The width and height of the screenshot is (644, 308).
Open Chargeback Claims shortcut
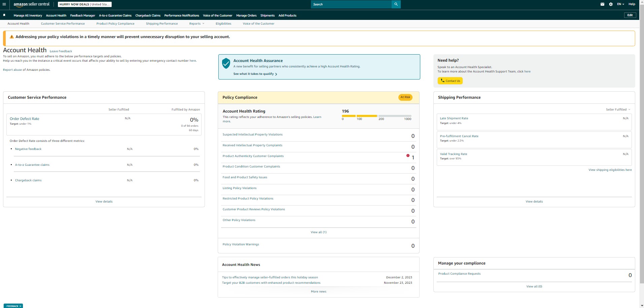pos(148,16)
